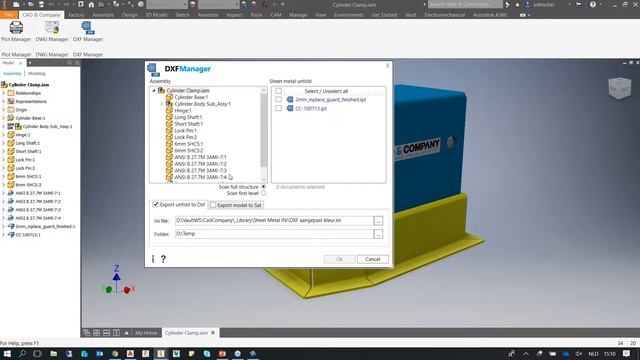Viewport: 640px width, 360px height.
Task: Click the vertical tile icon in document bar
Action: tap(116, 333)
